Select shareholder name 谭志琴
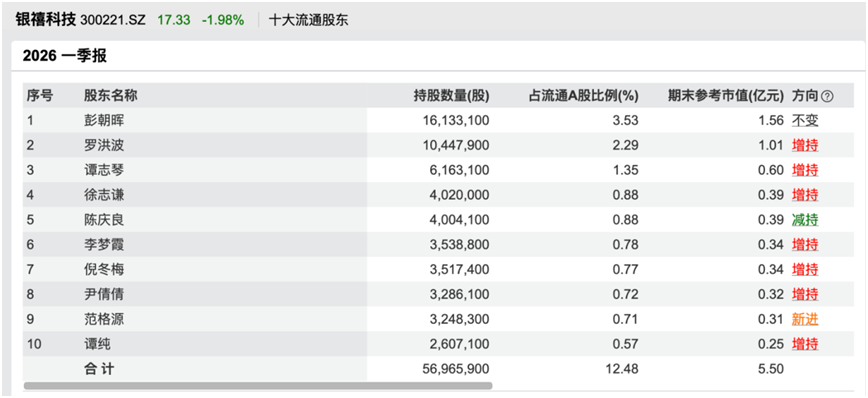Screen dimensions: 868x398 pyautogui.click(x=104, y=170)
